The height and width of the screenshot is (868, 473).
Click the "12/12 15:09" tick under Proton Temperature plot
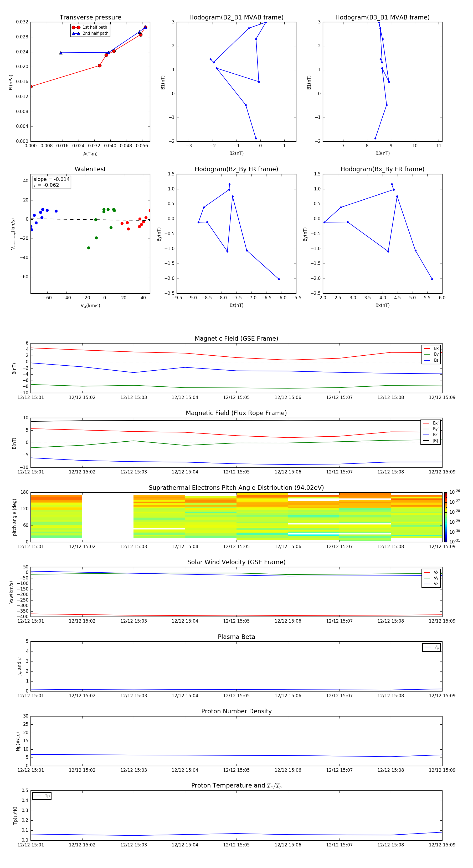tap(442, 845)
